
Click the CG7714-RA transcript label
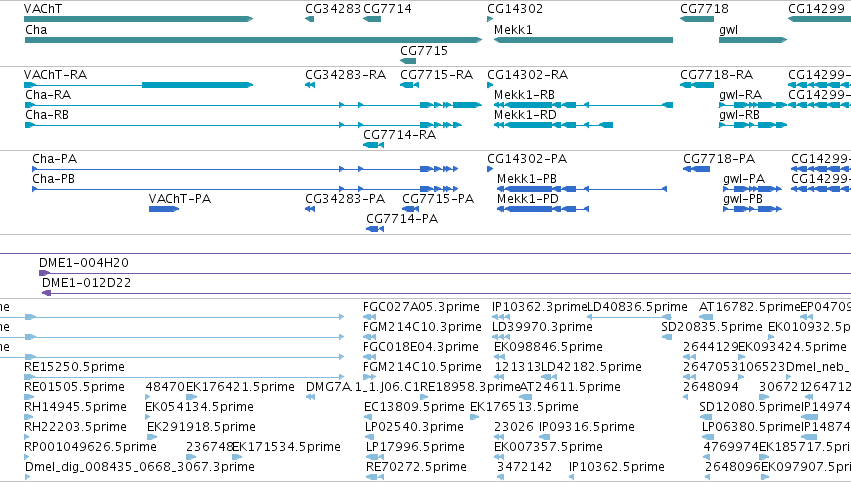click(399, 135)
